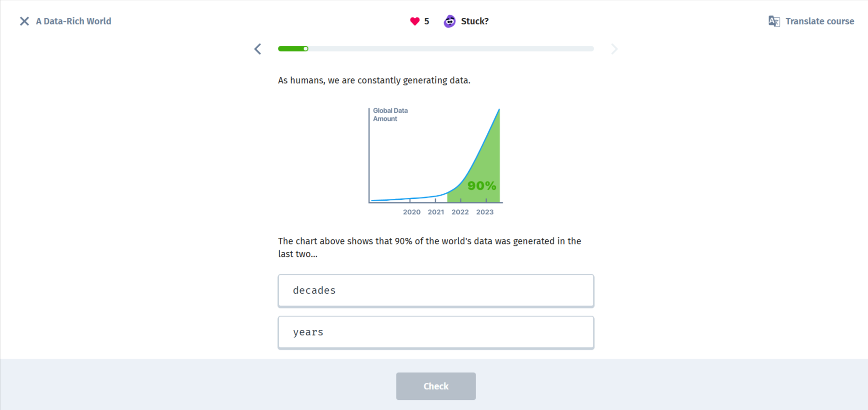Open the Stuck? helper mascot icon

tap(450, 21)
